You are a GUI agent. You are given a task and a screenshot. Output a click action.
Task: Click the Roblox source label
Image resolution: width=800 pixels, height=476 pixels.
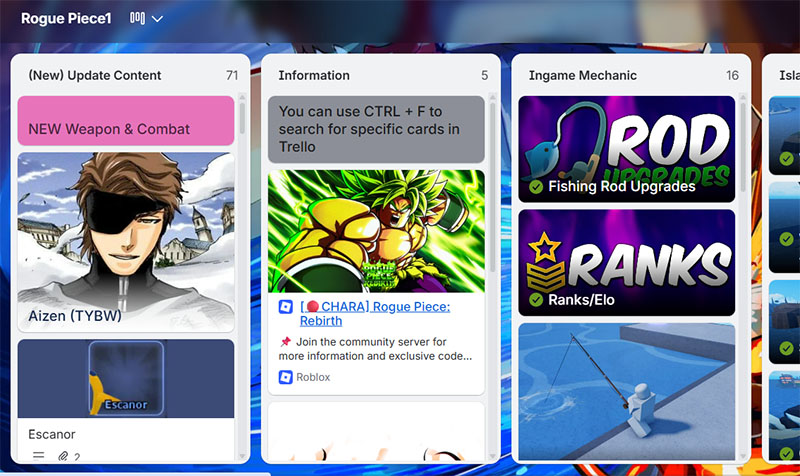(313, 377)
